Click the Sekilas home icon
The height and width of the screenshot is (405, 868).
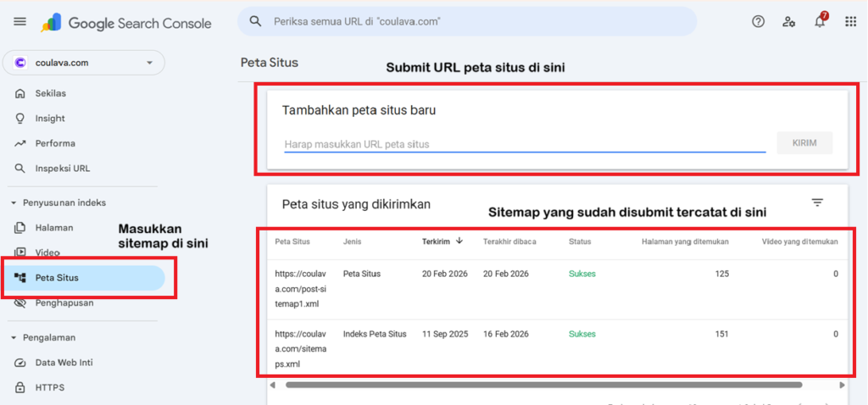click(x=20, y=93)
